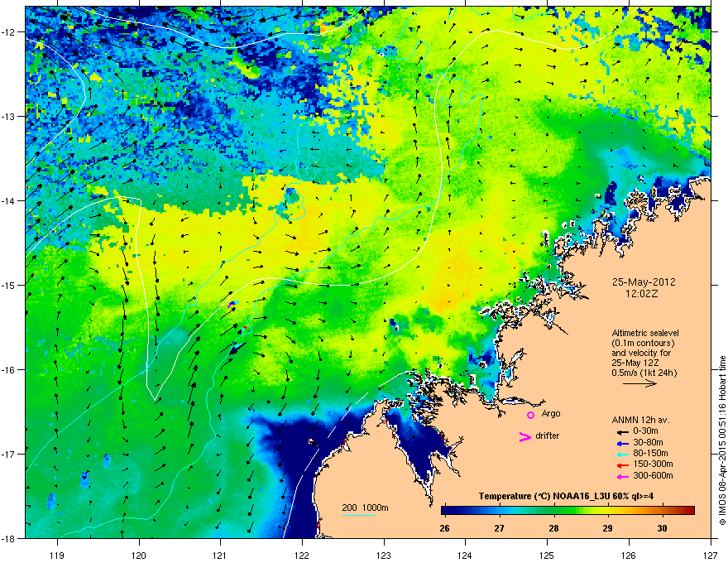
Task: Click the latitude axis label -17
Action: point(8,455)
